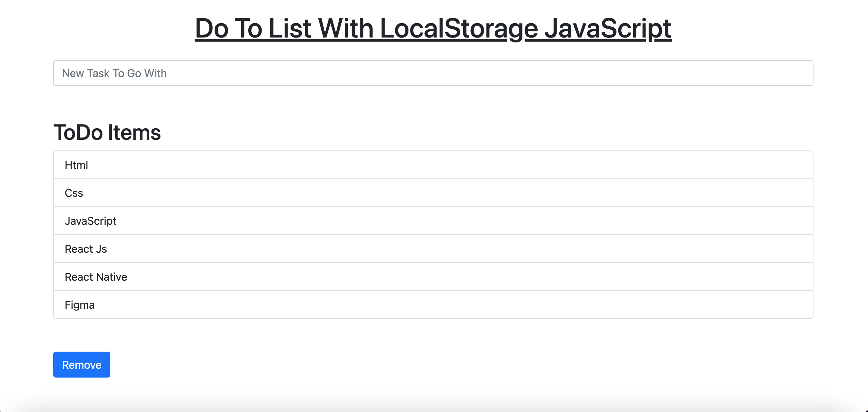Click the JavaScript item in todo list

[90, 221]
